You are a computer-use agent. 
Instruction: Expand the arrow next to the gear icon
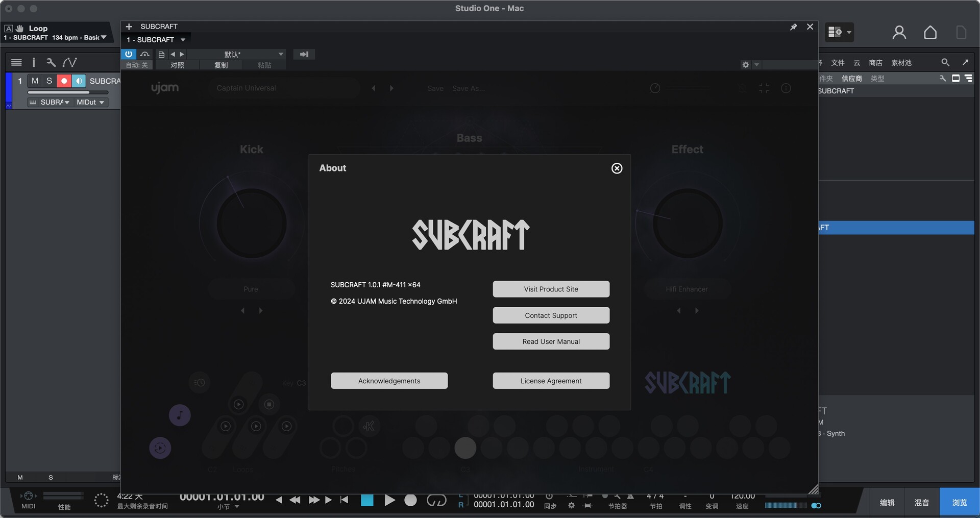click(x=757, y=65)
